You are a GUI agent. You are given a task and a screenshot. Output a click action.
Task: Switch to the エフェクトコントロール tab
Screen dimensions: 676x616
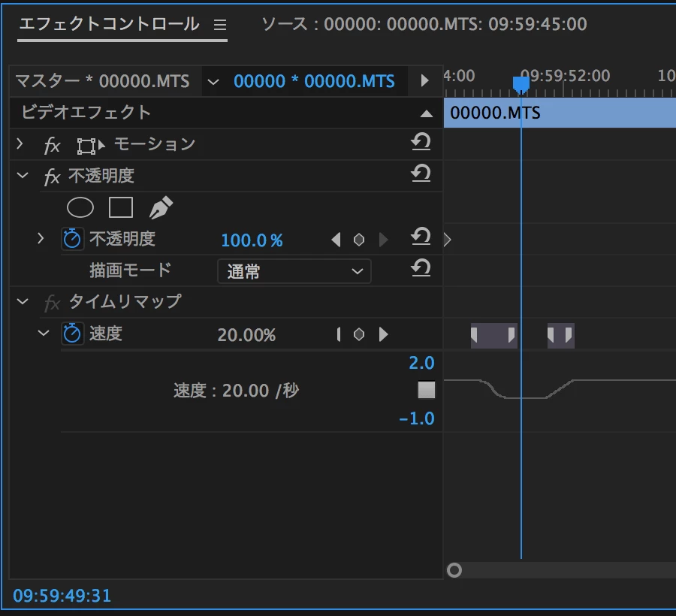(x=110, y=24)
